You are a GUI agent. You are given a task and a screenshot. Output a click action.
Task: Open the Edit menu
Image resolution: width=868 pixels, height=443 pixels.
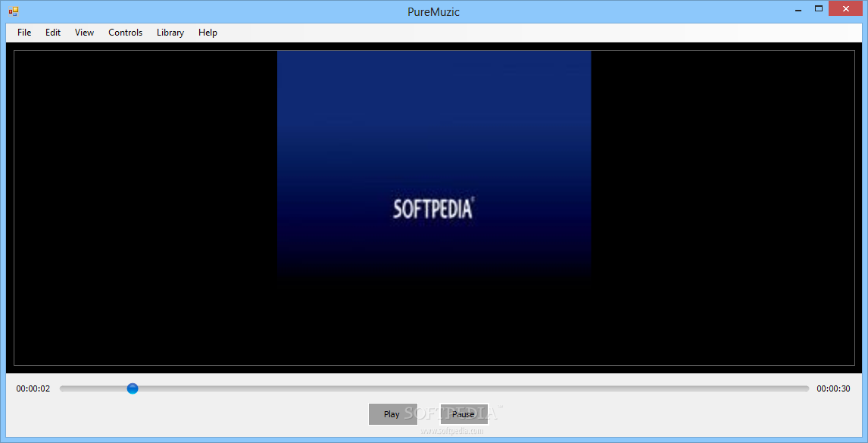53,33
